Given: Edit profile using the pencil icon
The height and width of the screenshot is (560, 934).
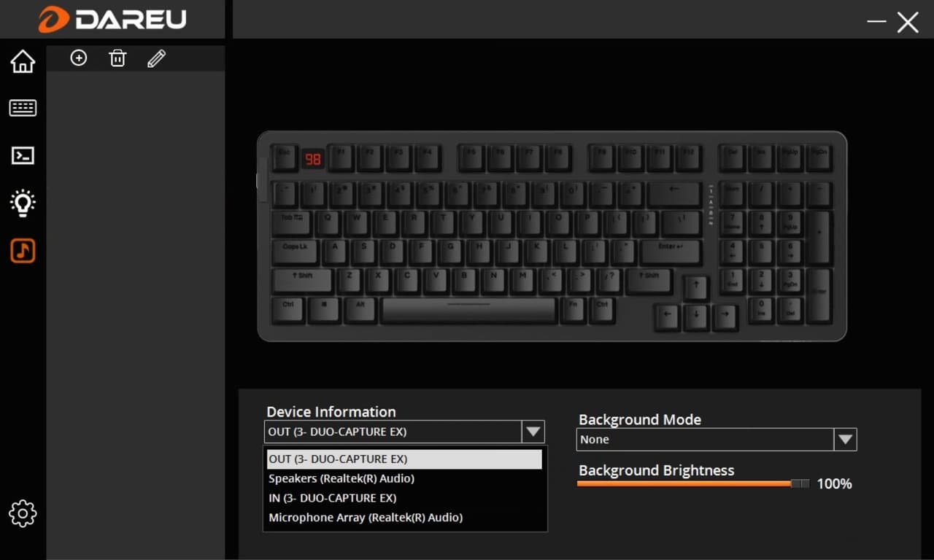Looking at the screenshot, I should [x=156, y=58].
